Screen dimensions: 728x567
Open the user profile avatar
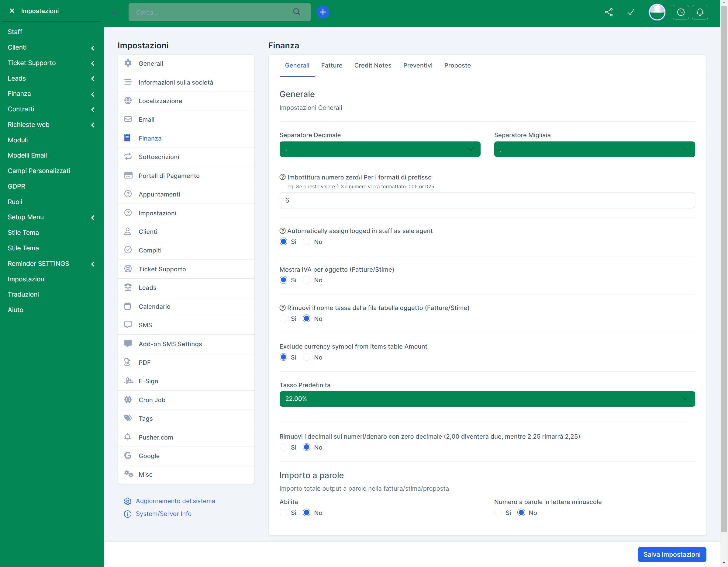coord(657,12)
